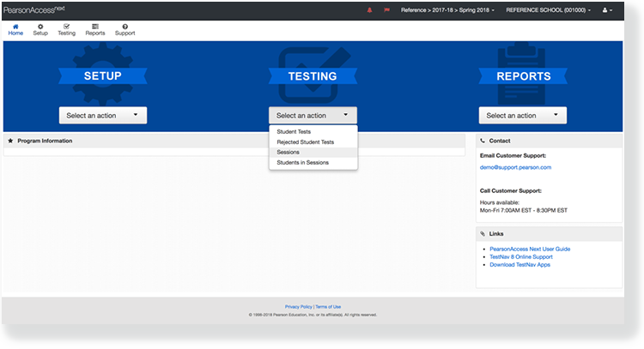Choose Students in Sessions menu entry
The width and height of the screenshot is (644, 349).
tap(302, 162)
